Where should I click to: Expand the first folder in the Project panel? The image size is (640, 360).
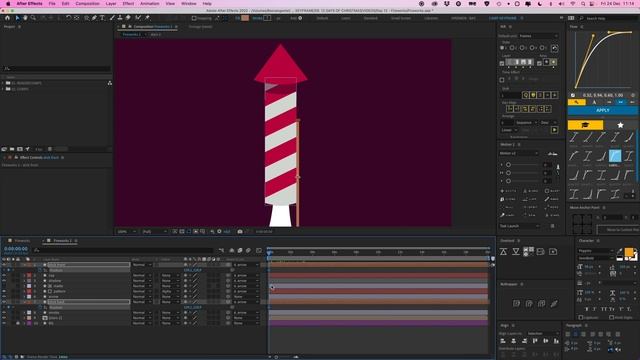[x=3, y=83]
